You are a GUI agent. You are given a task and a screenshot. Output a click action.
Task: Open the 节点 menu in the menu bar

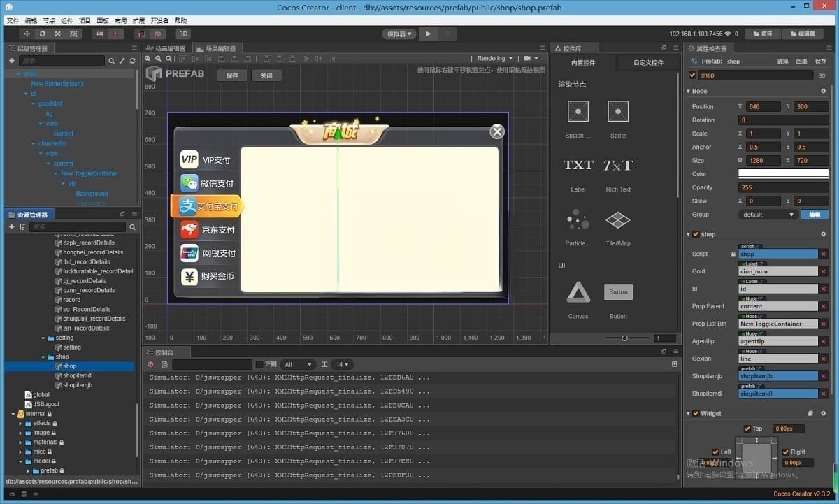tap(49, 20)
